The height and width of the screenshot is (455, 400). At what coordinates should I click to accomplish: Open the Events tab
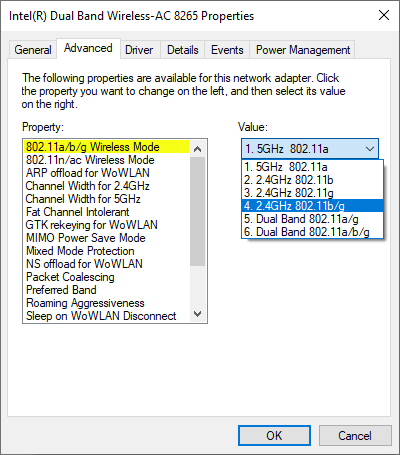227,50
